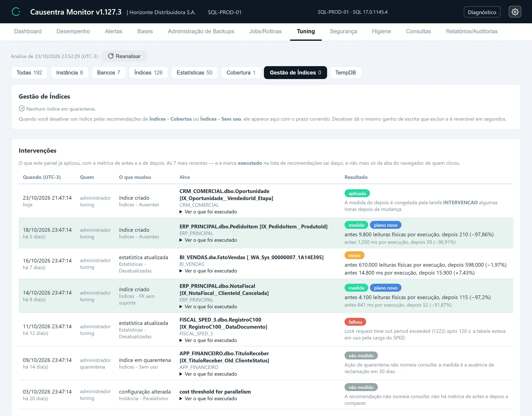Viewport: 532px width, 416px height.
Task: Select the Instância 8 filter
Action: (x=69, y=72)
